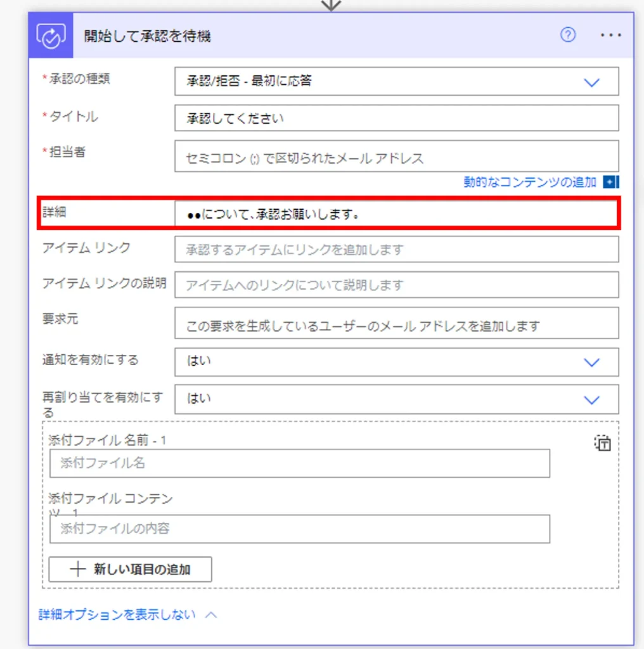This screenshot has width=644, height=649.
Task: Open the 通知を有効にする dropdown
Action: tap(591, 362)
